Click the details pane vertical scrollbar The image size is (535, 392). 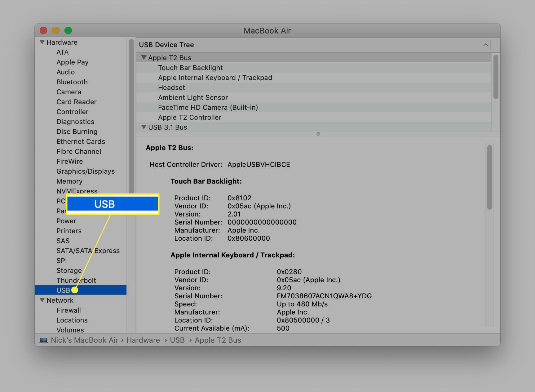[x=490, y=177]
